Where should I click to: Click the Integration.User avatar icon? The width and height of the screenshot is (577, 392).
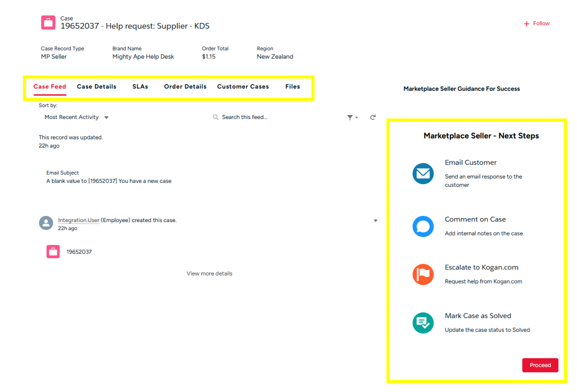pos(46,223)
